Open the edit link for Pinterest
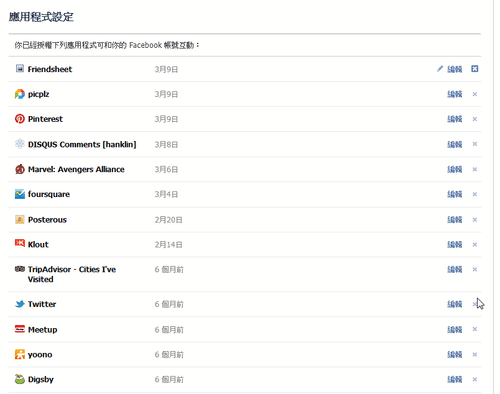 tap(455, 119)
